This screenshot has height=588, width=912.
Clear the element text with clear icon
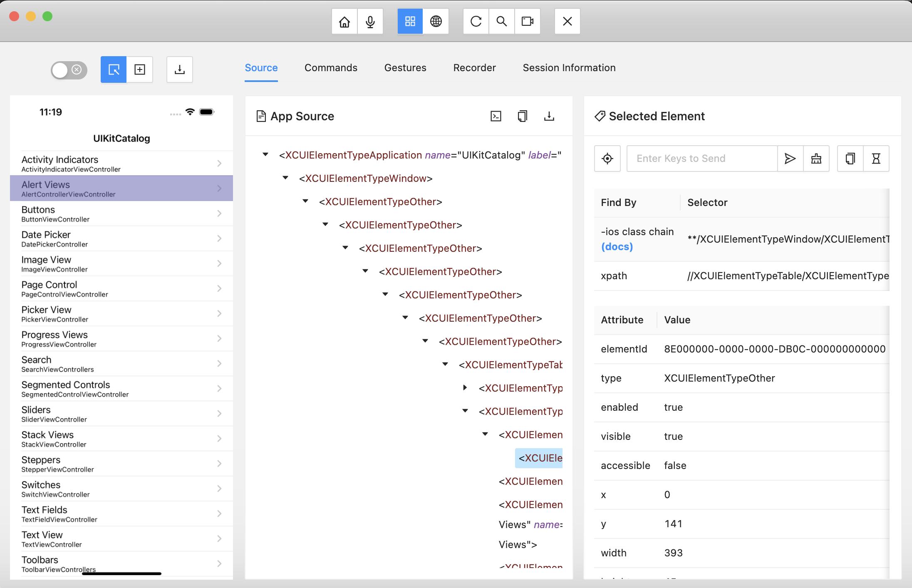(816, 159)
